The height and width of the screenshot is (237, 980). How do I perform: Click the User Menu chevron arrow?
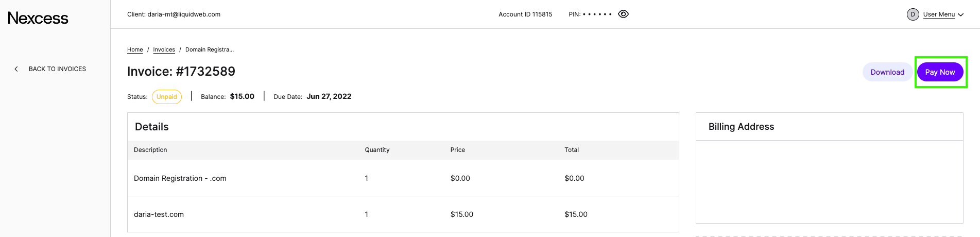click(960, 15)
